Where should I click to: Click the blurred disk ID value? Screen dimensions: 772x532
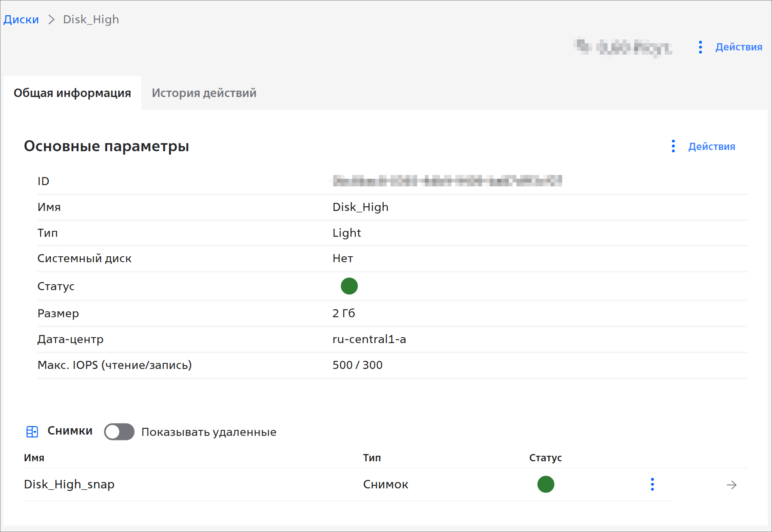447,181
